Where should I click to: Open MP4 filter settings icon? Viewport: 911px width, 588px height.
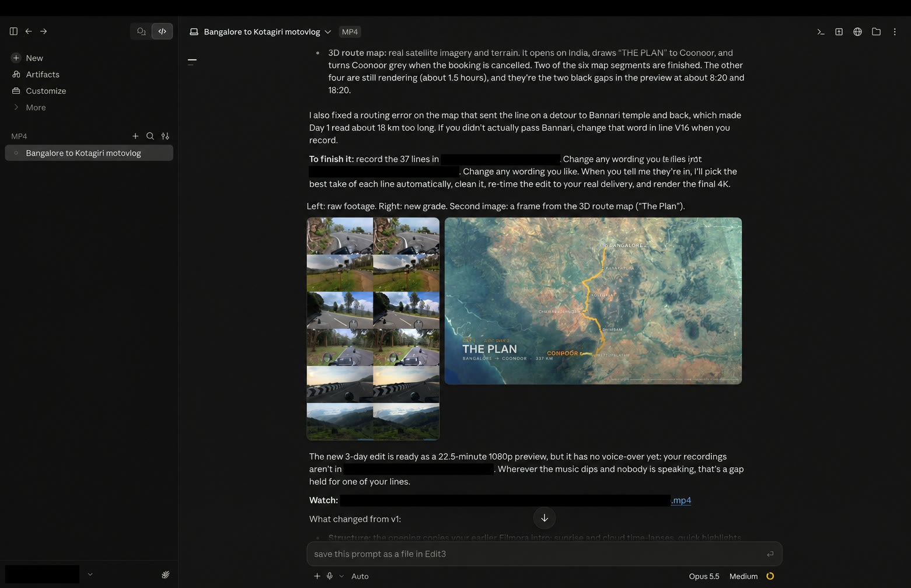[x=165, y=136]
